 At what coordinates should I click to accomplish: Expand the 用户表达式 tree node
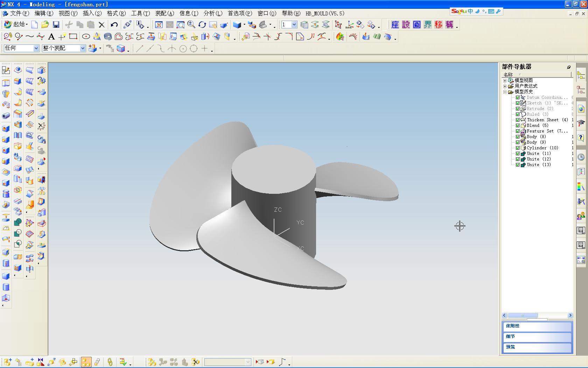tap(505, 86)
